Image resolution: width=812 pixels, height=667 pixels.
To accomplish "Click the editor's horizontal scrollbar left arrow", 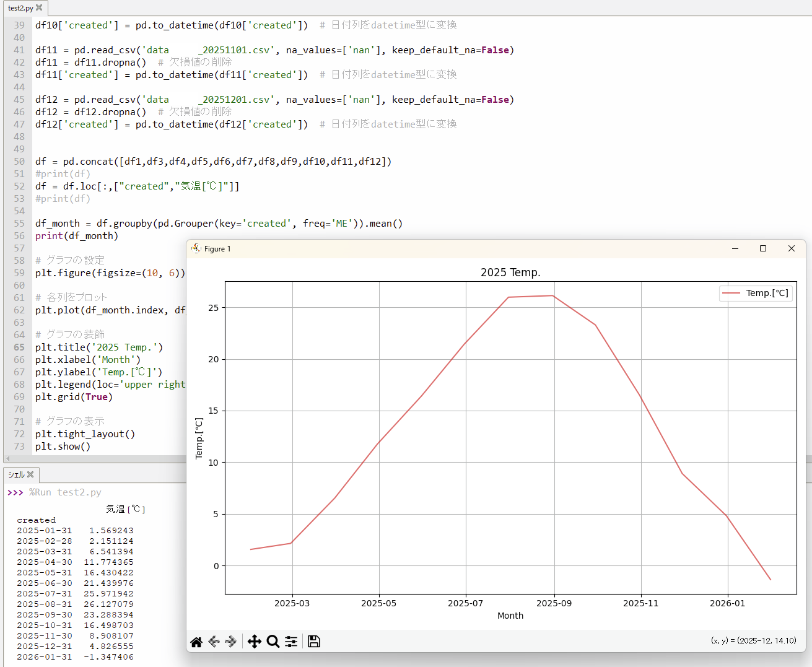I will coord(7,459).
